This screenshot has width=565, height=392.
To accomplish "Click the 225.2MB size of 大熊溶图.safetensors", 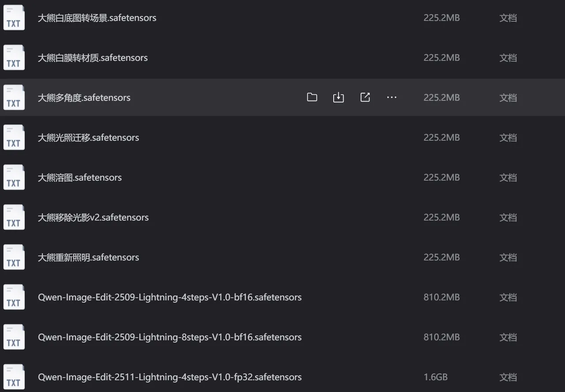I will (441, 177).
